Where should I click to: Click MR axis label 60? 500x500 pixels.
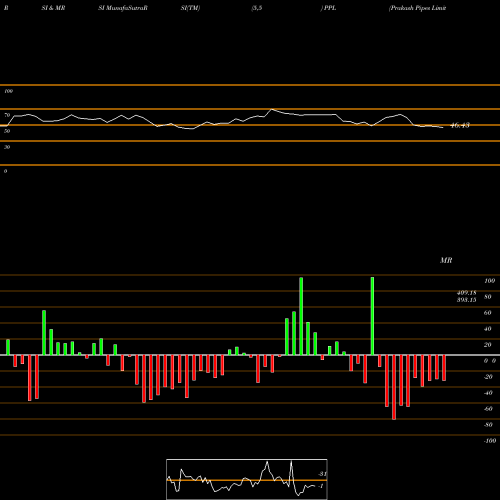coord(487,313)
